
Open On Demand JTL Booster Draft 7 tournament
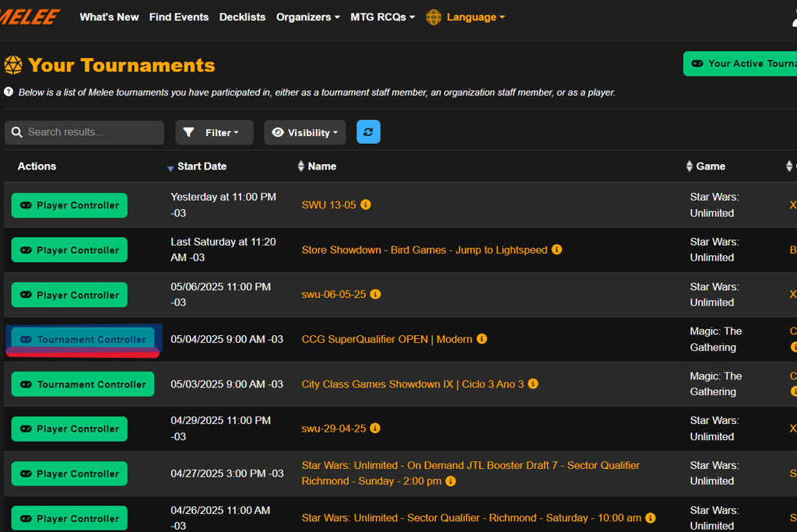click(x=471, y=473)
